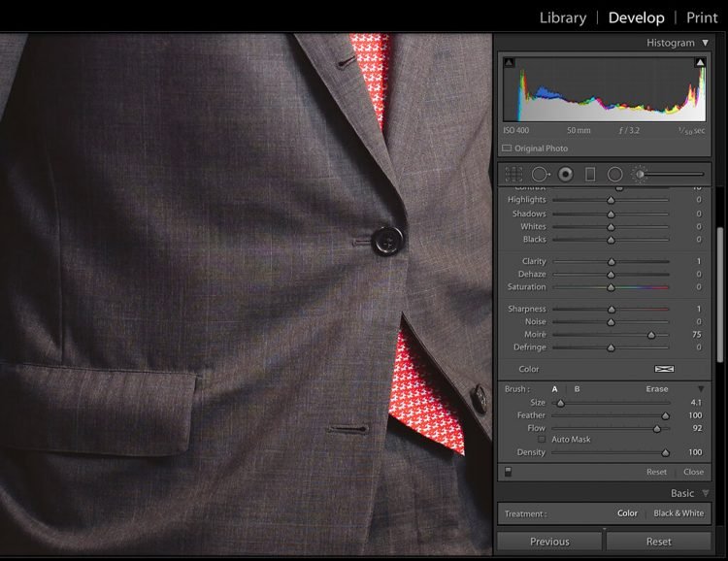
Task: Switch to the Library module
Action: pyautogui.click(x=563, y=17)
